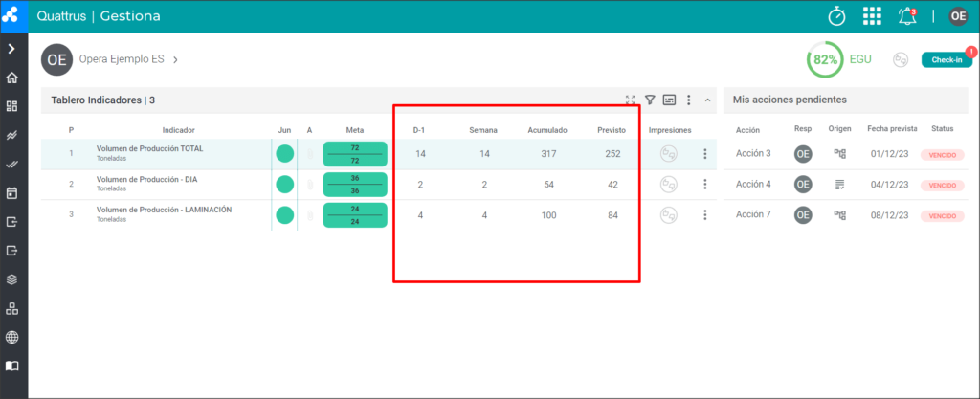The height and width of the screenshot is (399, 980).
Task: Select the layers stack sidebar icon
Action: click(11, 279)
